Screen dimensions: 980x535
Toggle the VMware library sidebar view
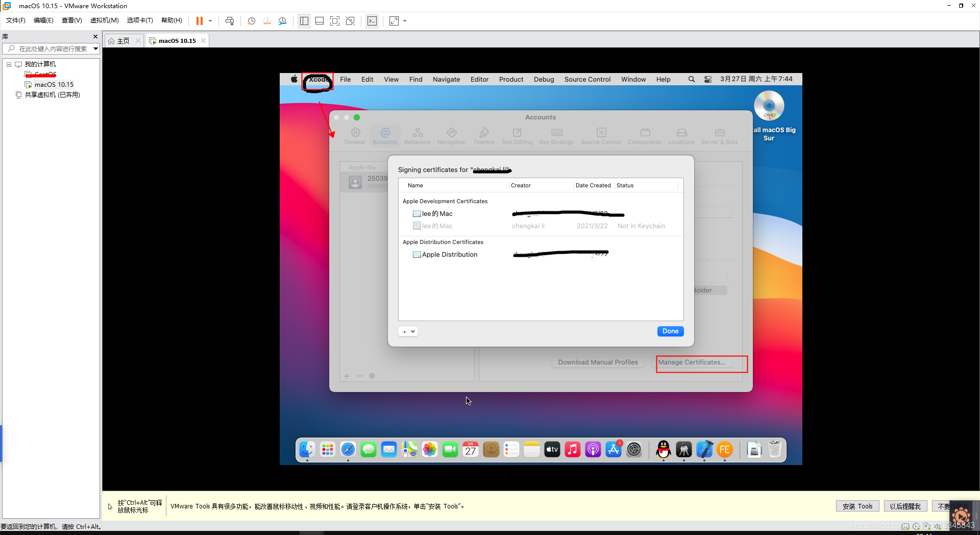point(304,21)
